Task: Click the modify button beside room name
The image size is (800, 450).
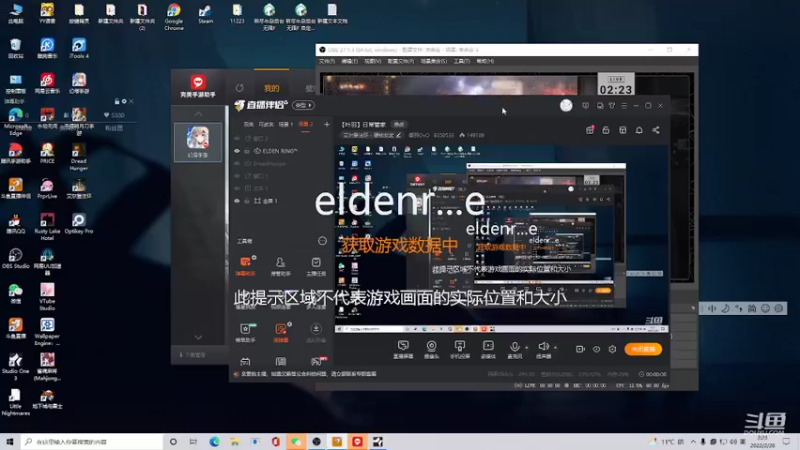Action: pyautogui.click(x=398, y=124)
